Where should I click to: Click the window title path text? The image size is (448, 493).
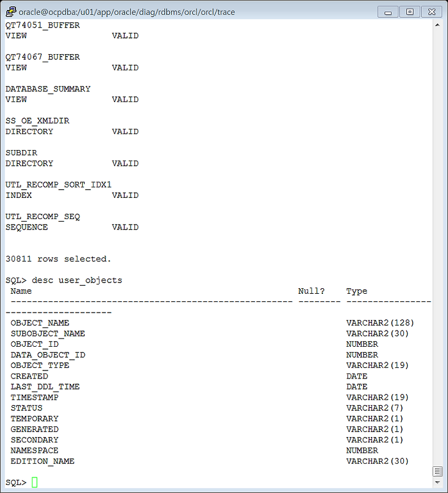[x=127, y=12]
